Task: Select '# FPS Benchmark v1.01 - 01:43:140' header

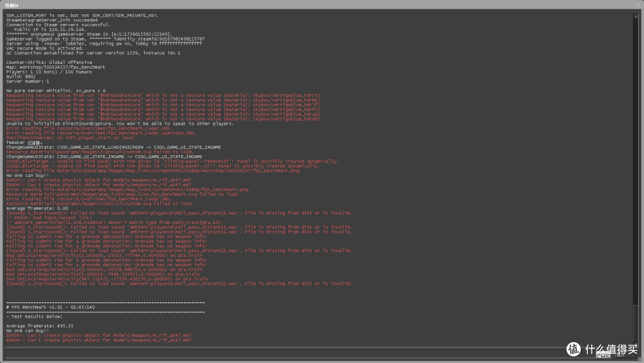Action: point(51,307)
